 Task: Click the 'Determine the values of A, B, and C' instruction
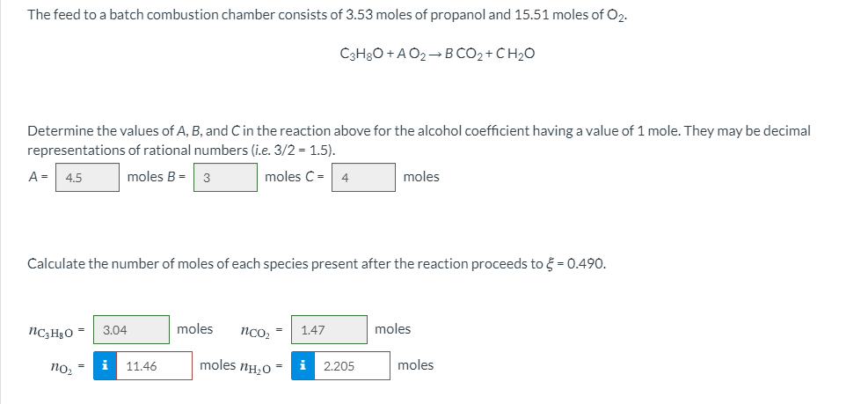point(419,141)
